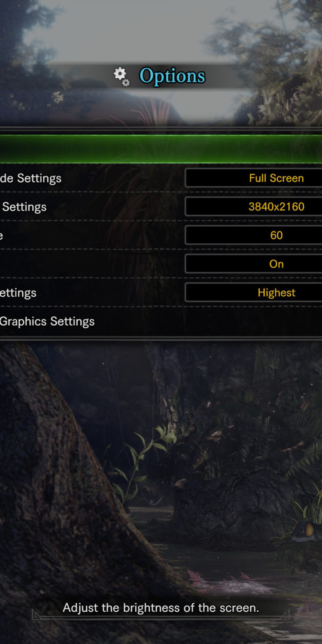Click the gear icon beside Options
Screen dimensions: 322x644
(120, 75)
